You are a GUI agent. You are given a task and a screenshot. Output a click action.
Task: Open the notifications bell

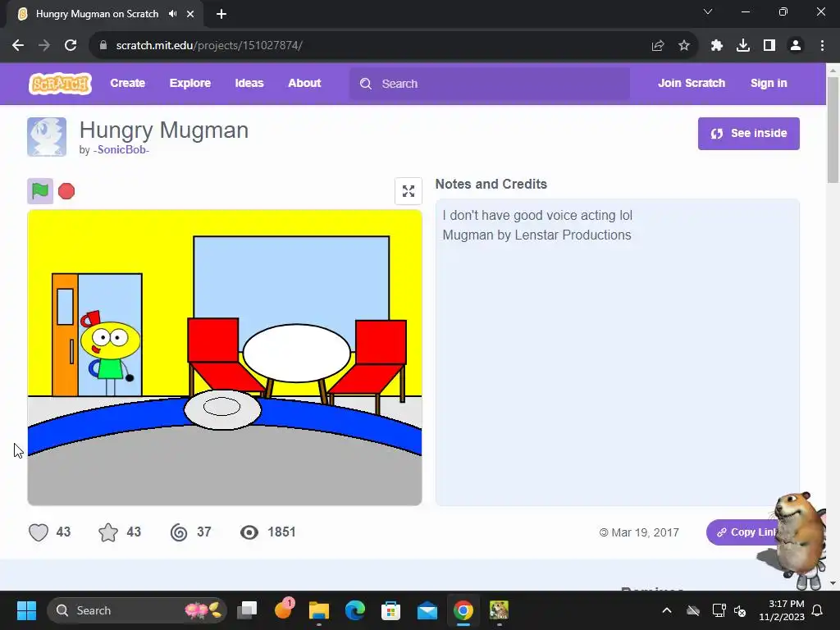818,610
